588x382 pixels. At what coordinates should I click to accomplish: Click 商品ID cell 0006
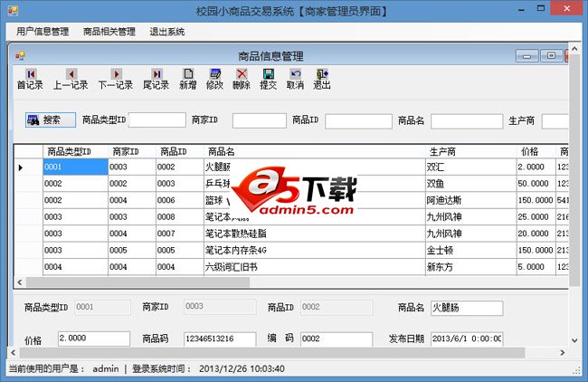point(180,200)
